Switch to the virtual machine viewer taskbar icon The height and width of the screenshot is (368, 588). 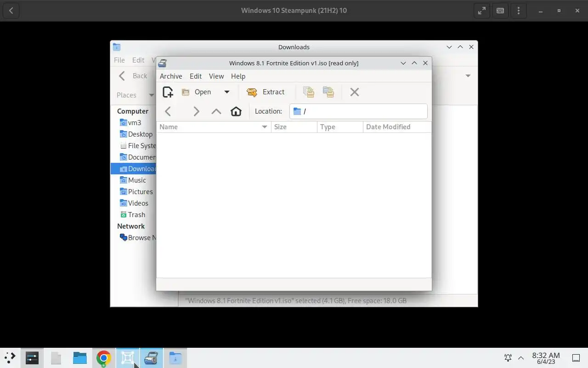click(128, 358)
